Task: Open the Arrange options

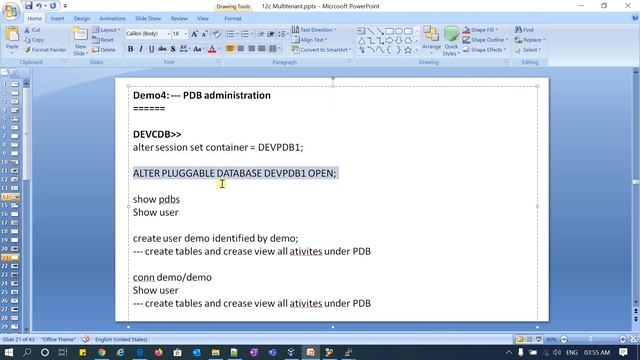Action: (x=431, y=40)
